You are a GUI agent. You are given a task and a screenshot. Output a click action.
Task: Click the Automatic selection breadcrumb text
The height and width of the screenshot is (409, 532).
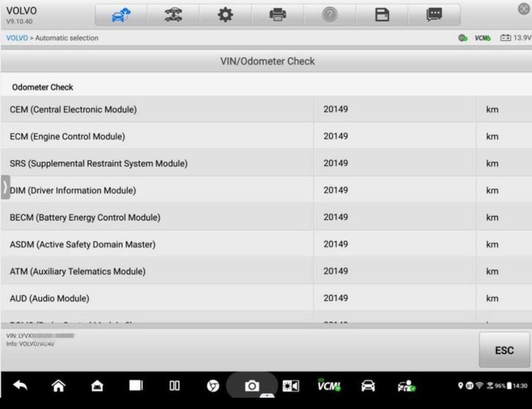point(67,38)
